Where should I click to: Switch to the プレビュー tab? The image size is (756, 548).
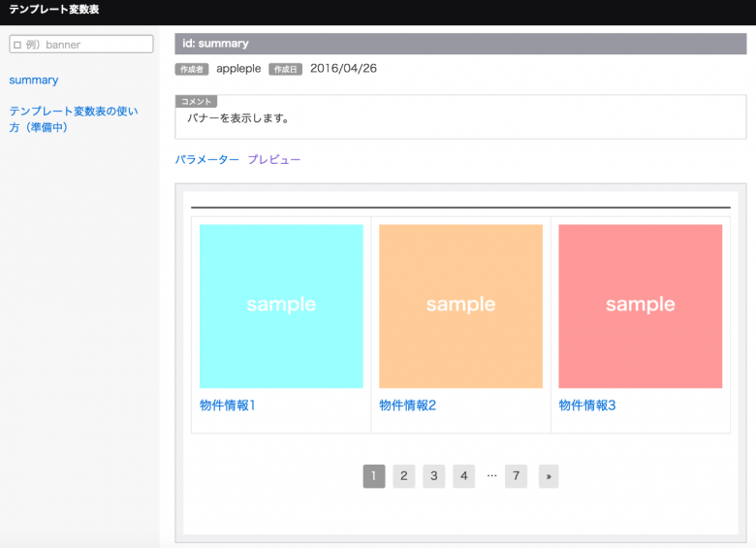[274, 160]
